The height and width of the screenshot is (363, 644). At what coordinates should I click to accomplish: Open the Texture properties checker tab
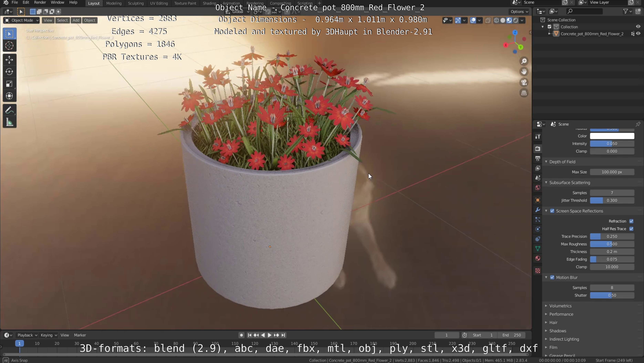[x=538, y=271]
